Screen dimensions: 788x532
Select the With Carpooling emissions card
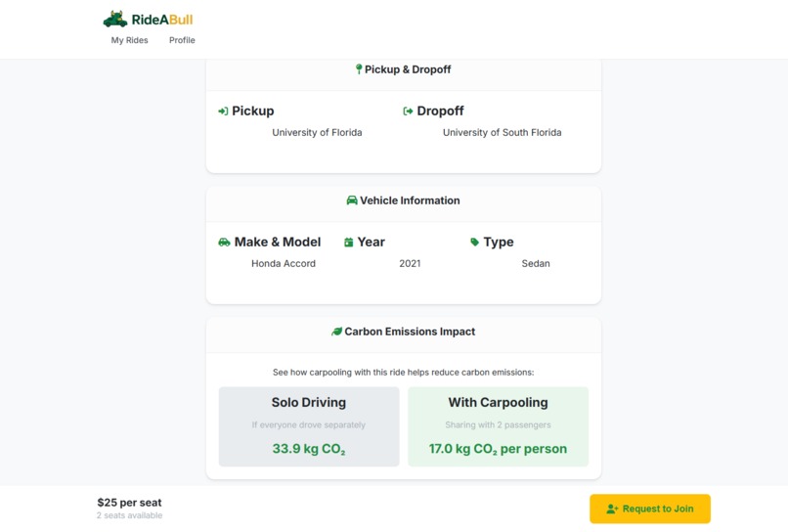tap(498, 426)
